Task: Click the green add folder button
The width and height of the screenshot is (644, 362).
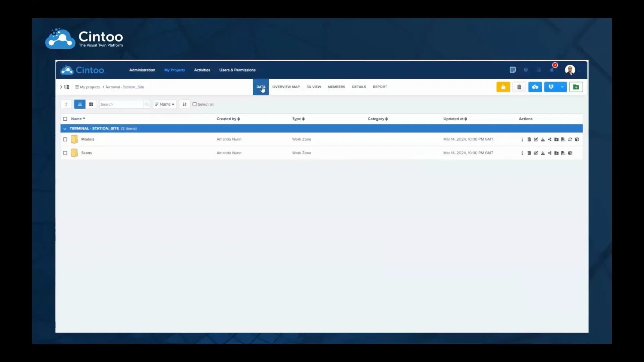Action: pos(576,87)
